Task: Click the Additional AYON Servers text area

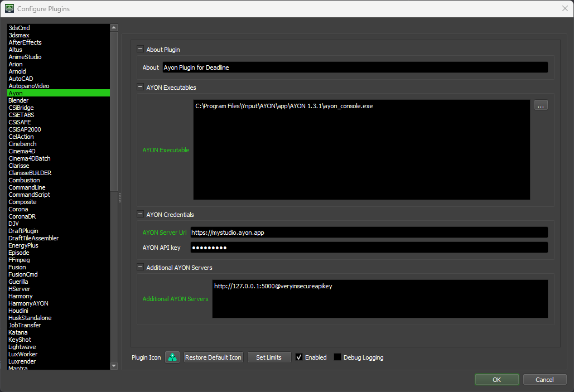Action: pyautogui.click(x=380, y=299)
